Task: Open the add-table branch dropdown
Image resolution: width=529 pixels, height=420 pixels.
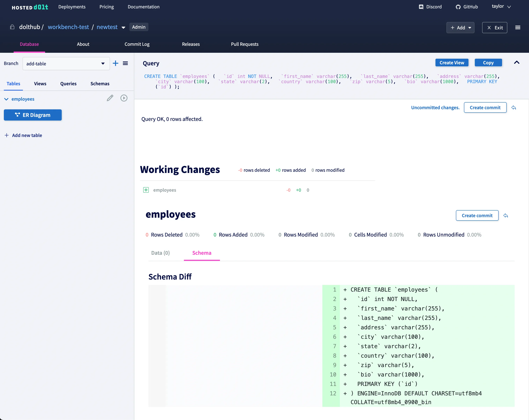Action: pyautogui.click(x=66, y=64)
